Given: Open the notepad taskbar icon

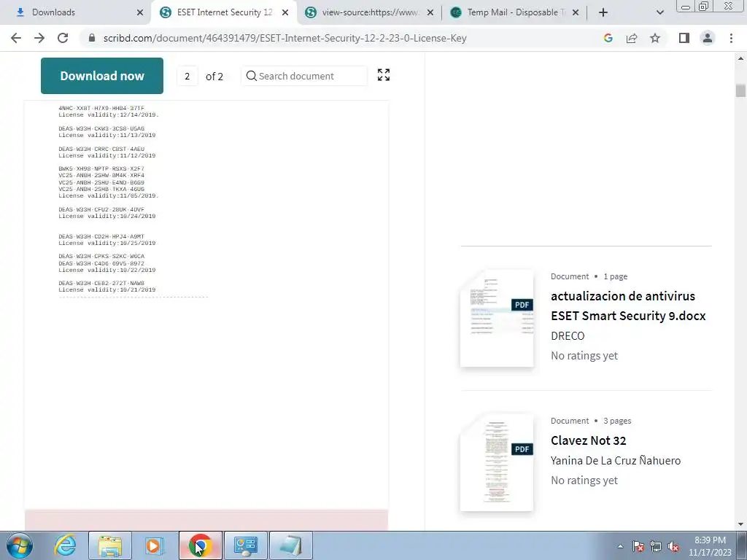Looking at the screenshot, I should click(x=290, y=545).
